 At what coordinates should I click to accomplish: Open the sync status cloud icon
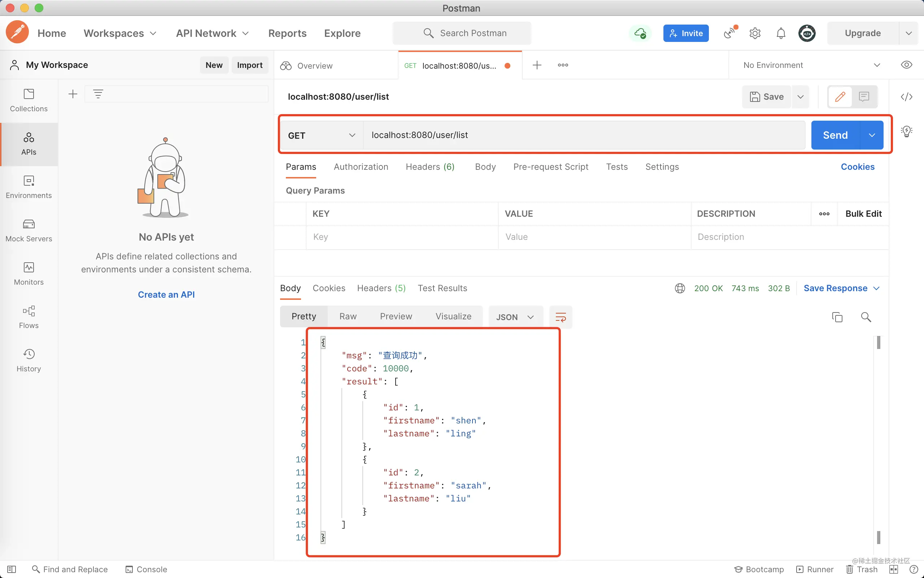pos(640,33)
